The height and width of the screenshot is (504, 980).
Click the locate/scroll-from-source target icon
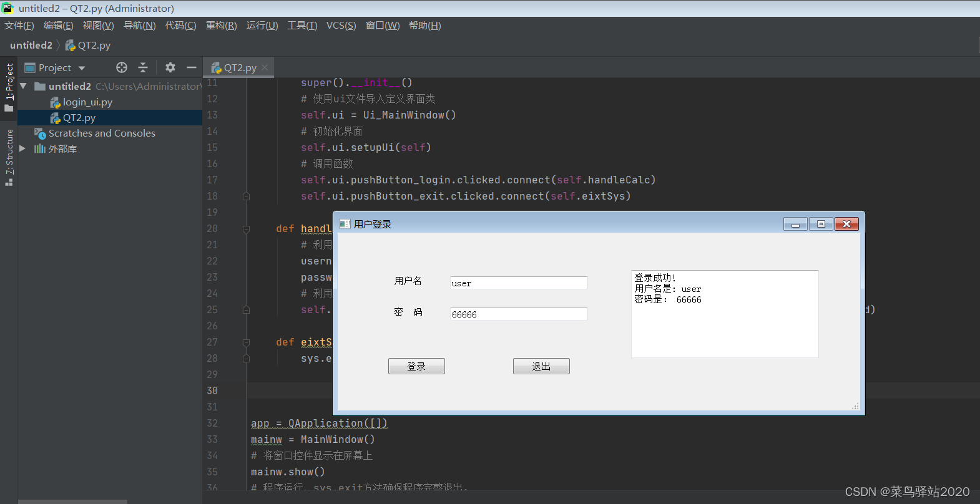coord(122,67)
